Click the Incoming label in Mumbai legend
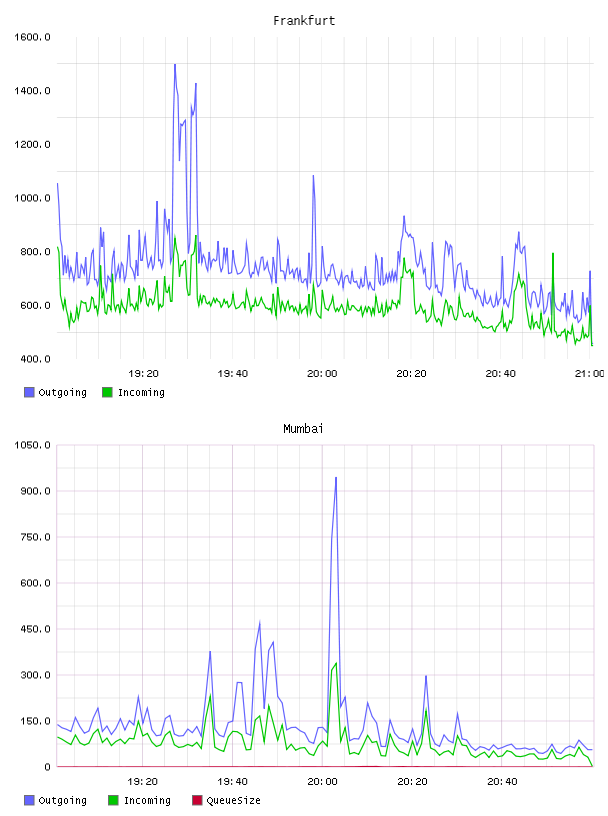 click(x=147, y=800)
